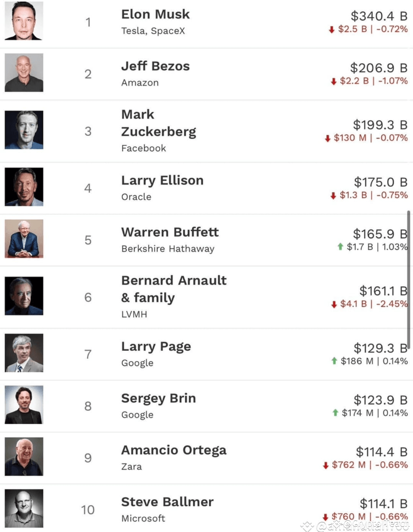The height and width of the screenshot is (532, 413).
Task: Open the photo beside rank 2 Amazon entry
Action: click(24, 73)
